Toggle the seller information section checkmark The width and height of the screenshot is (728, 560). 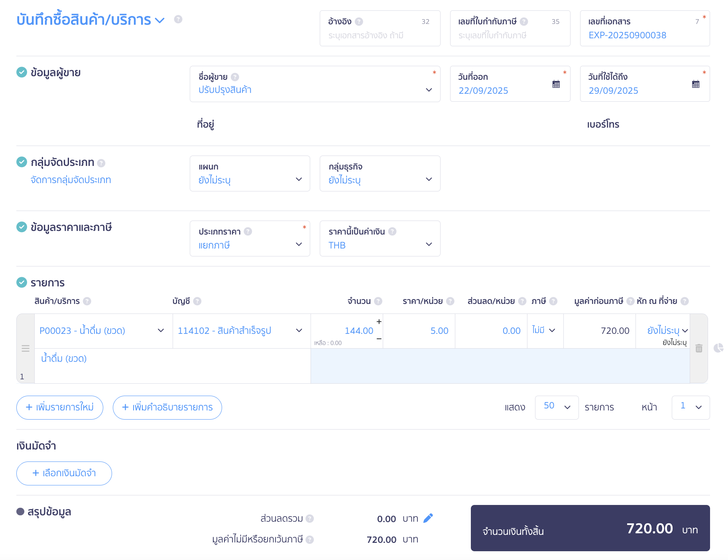[x=22, y=72]
